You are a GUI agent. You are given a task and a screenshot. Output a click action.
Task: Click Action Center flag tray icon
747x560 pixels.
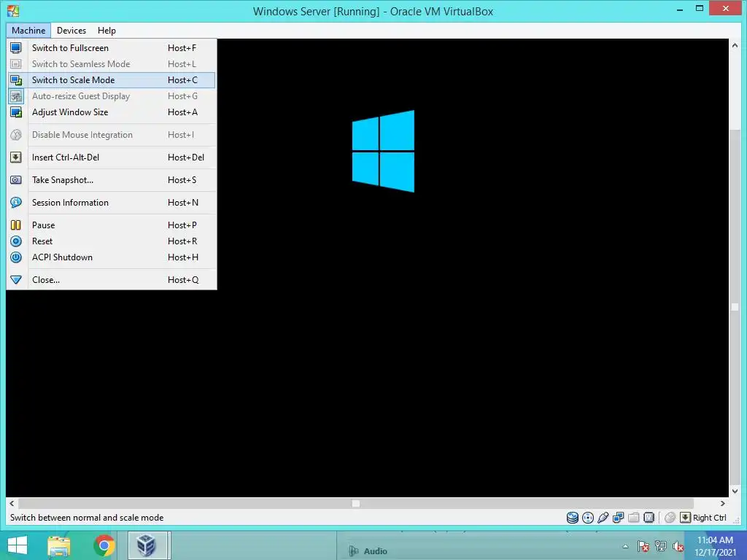pyautogui.click(x=643, y=547)
